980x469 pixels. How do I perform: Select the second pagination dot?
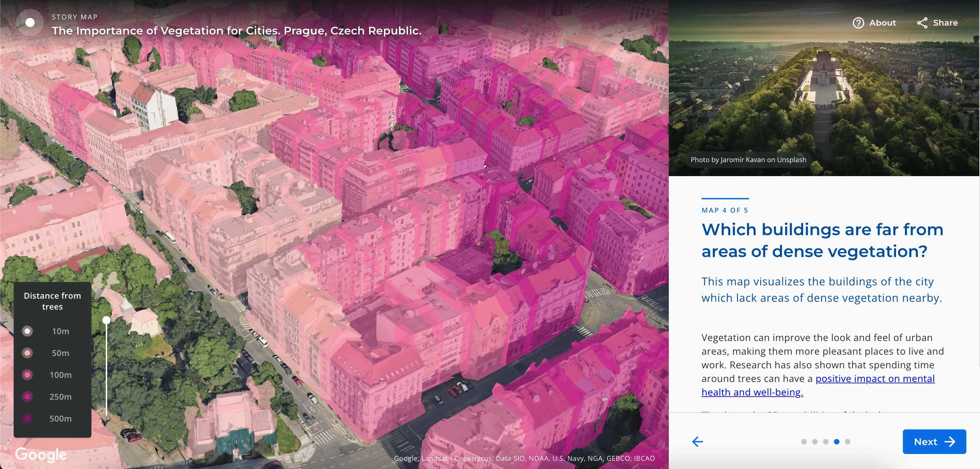[x=814, y=442]
